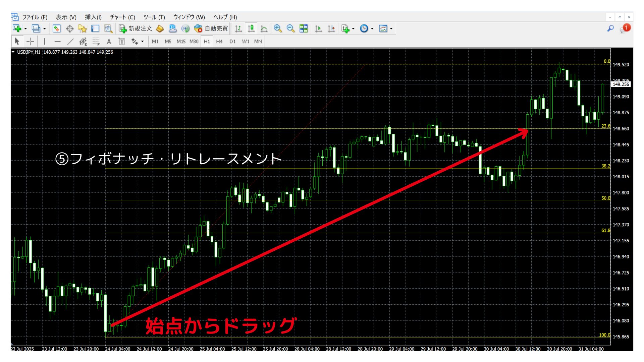Open the Market Watch window
Image resolution: width=644 pixels, height=362 pixels.
56,28
